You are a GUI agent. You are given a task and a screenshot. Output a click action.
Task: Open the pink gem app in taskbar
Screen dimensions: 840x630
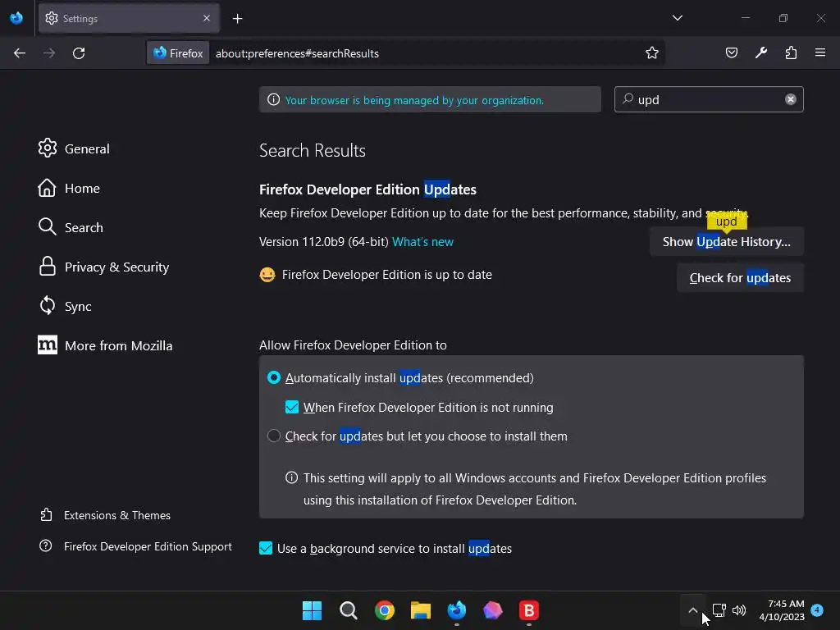pos(492,610)
